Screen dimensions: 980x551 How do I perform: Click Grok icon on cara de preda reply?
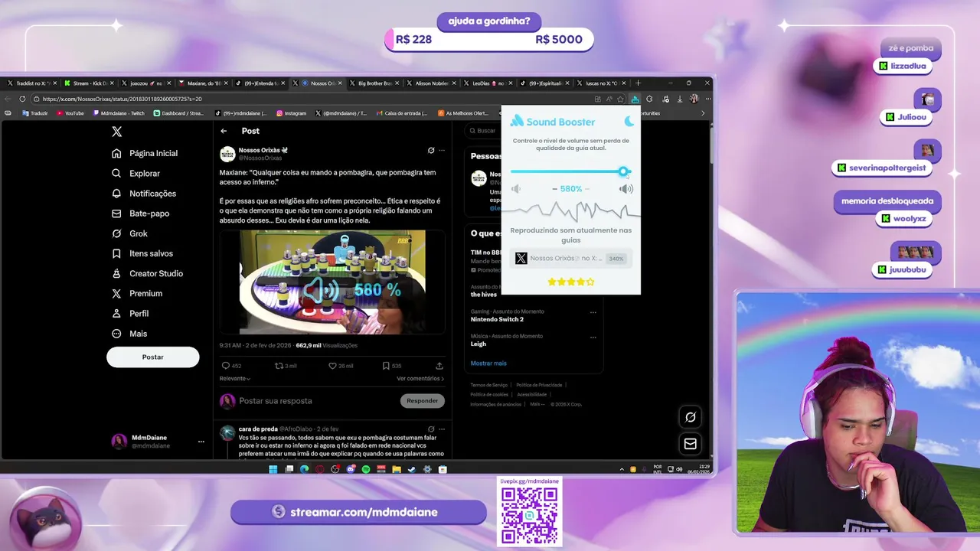431,429
